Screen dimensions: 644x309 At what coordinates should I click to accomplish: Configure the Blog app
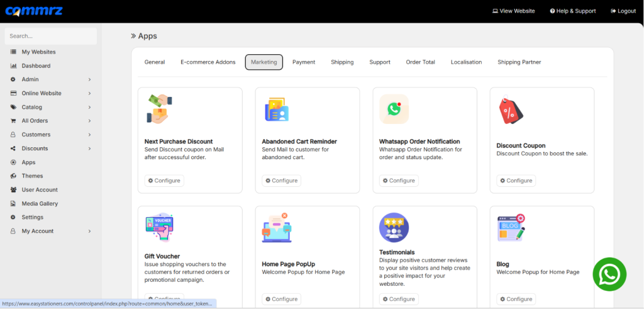pos(516,299)
